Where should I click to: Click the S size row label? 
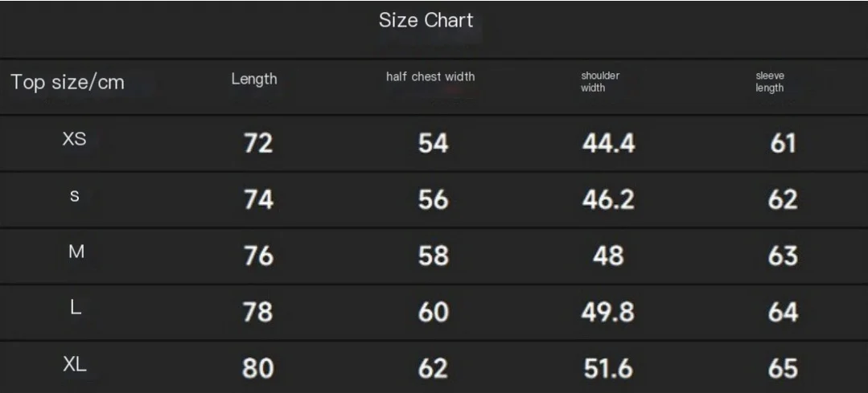click(74, 195)
